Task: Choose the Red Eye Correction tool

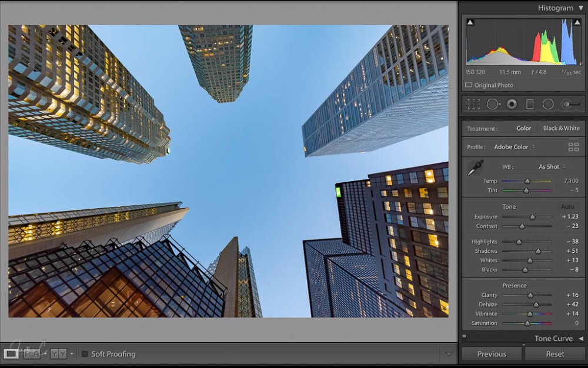Action: [512, 104]
